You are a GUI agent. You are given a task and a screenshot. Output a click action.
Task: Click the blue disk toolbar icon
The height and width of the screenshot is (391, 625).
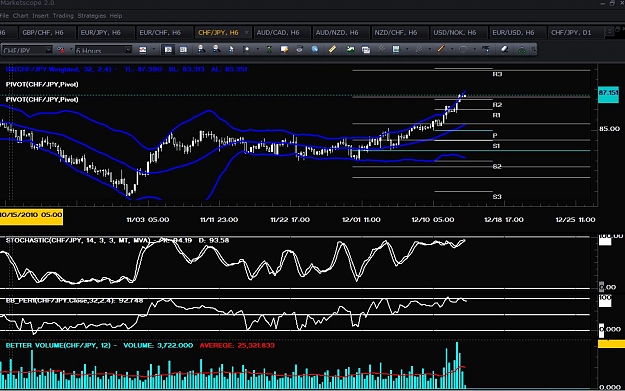pyautogui.click(x=396, y=49)
